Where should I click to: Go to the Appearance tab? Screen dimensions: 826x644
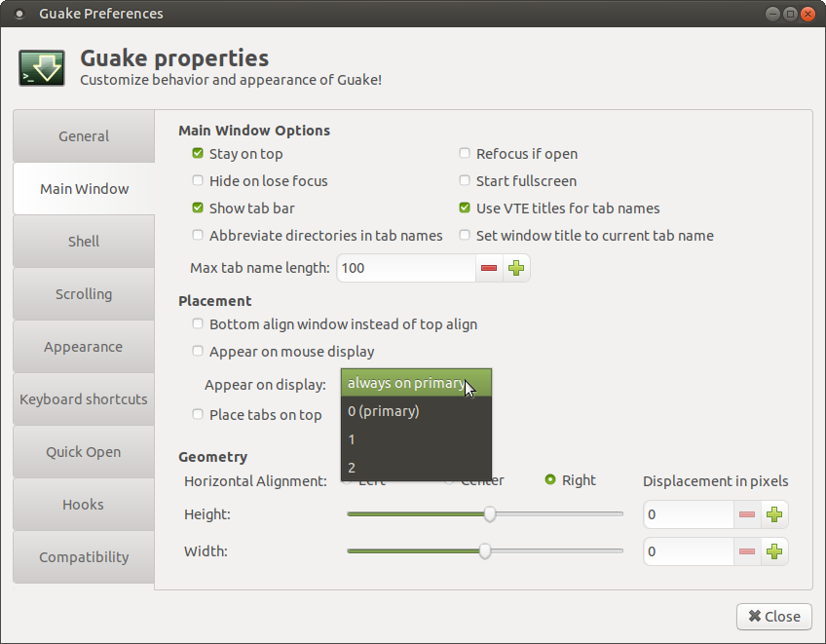[84, 347]
